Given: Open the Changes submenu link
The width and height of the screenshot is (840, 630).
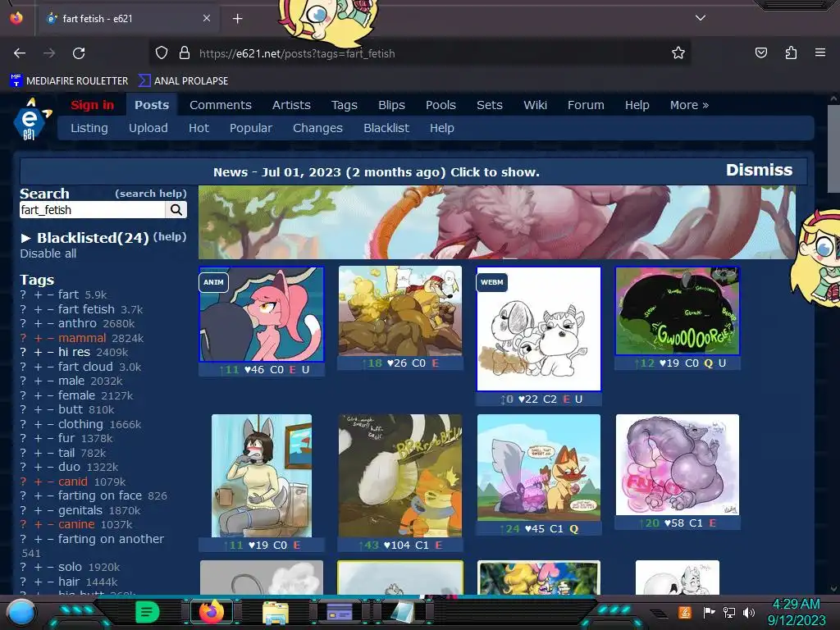Looking at the screenshot, I should (317, 128).
